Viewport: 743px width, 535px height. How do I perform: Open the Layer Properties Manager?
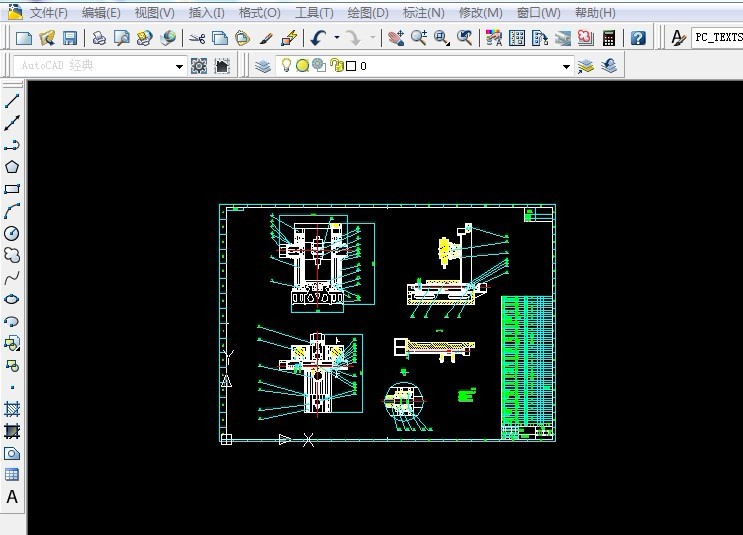point(262,66)
